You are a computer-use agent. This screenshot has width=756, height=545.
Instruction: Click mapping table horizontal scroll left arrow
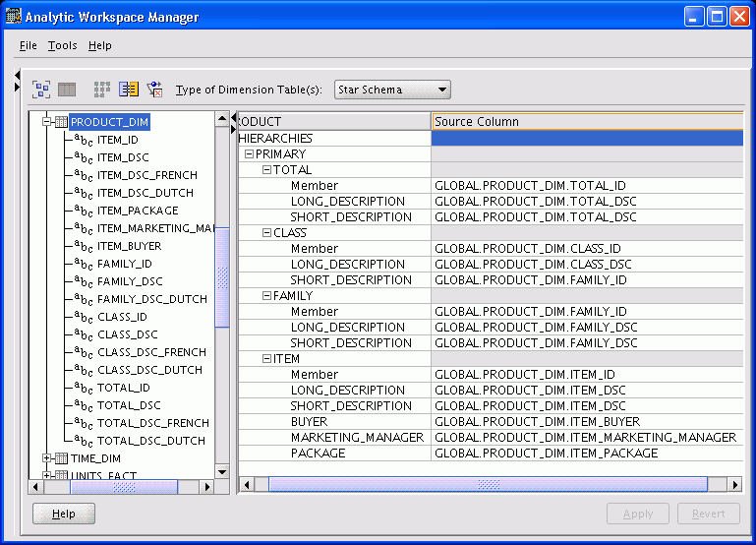[247, 485]
